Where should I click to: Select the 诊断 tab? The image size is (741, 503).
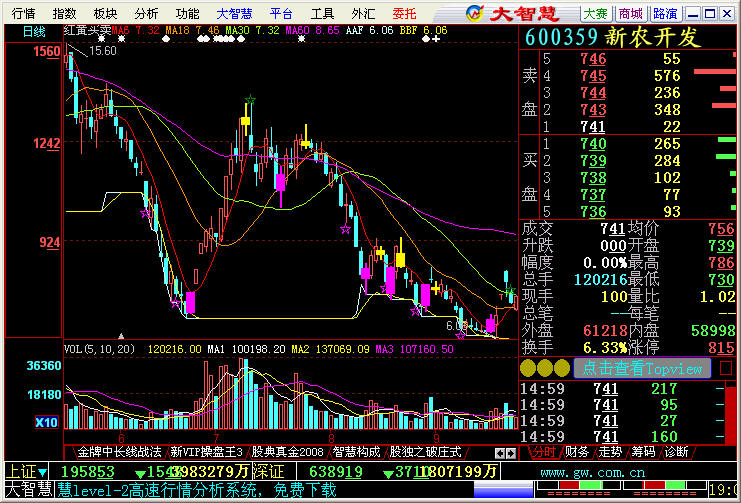point(676,452)
